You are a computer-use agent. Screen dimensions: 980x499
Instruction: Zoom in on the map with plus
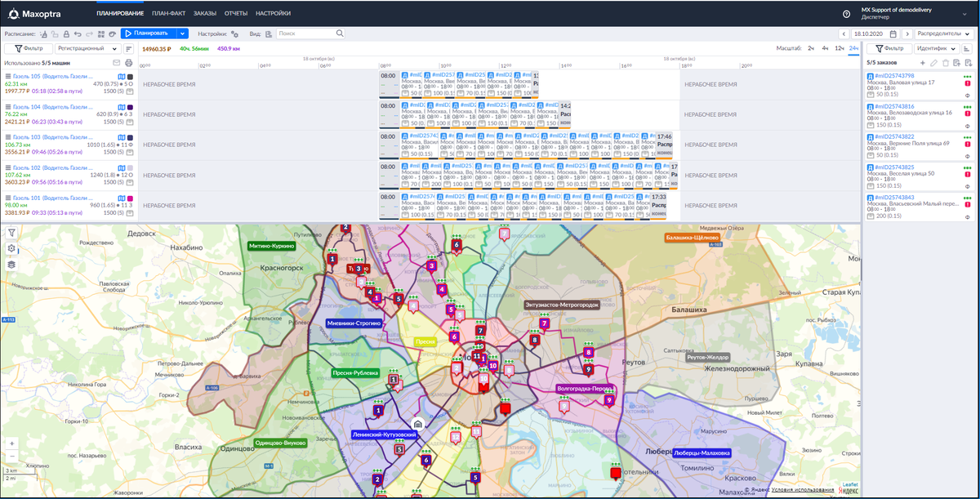(11, 443)
